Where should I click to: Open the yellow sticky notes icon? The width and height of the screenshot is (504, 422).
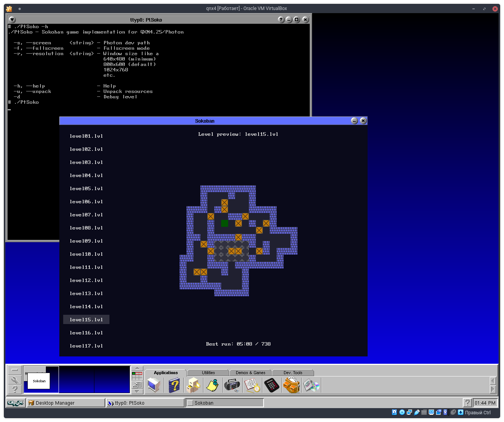pos(213,385)
